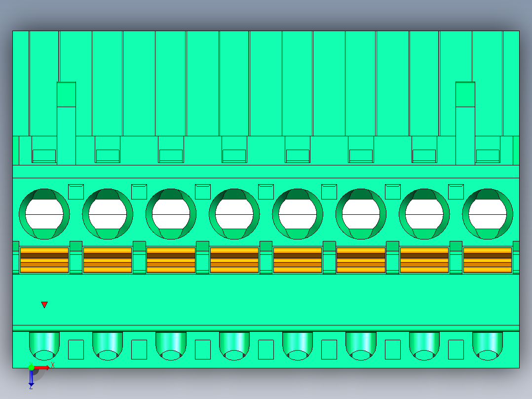Select the rightmost orange contact spring
Image resolution: width=532 pixels, height=399 pixels.
click(488, 260)
